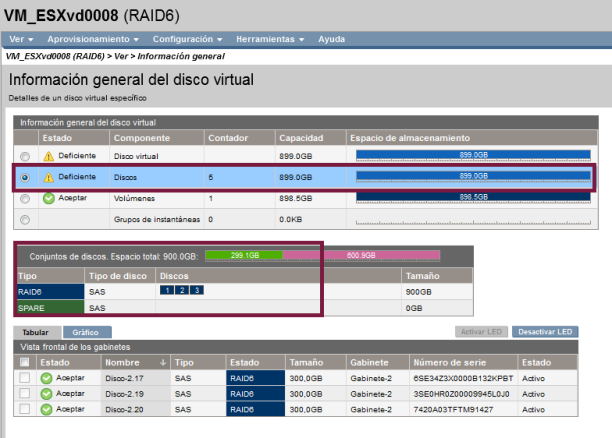Click disk number 3 box in RAID6 row
The height and width of the screenshot is (438, 612).
(x=196, y=290)
